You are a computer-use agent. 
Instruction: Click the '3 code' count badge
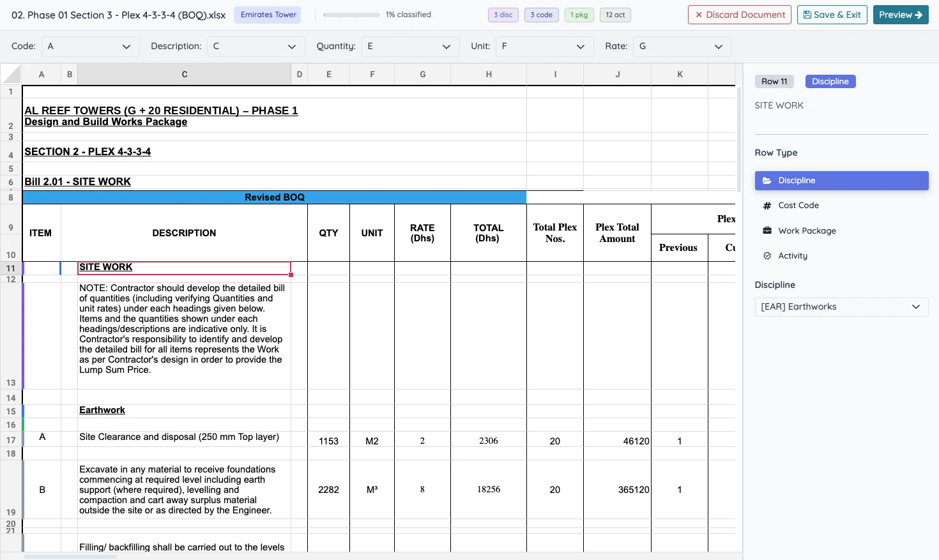pos(542,15)
